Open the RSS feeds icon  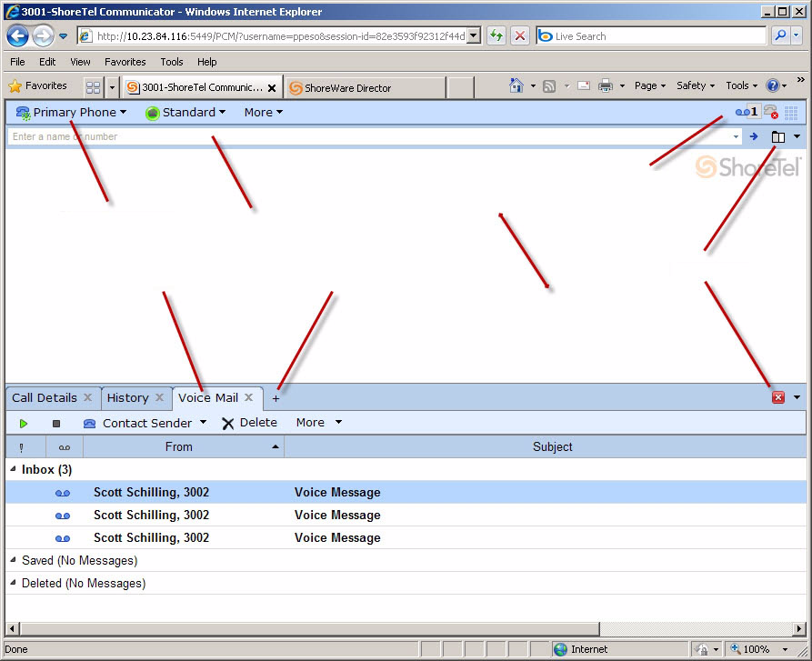549,86
